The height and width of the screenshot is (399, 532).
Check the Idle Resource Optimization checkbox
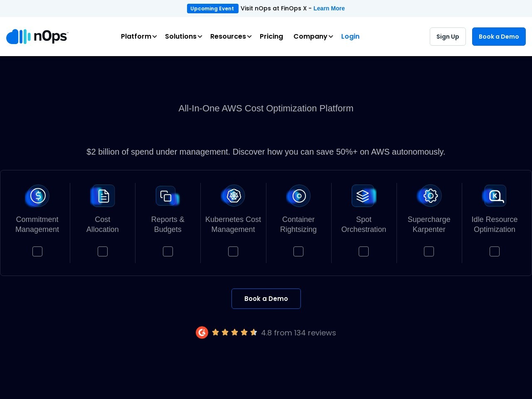point(495,251)
